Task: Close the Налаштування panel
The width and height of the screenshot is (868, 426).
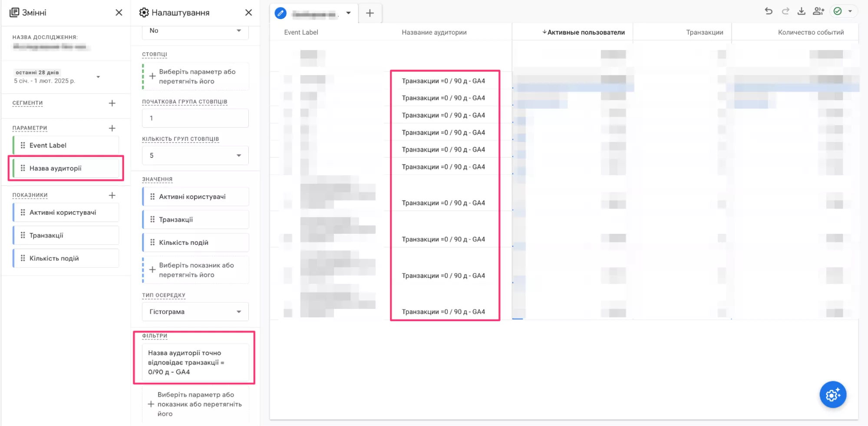Action: point(248,13)
